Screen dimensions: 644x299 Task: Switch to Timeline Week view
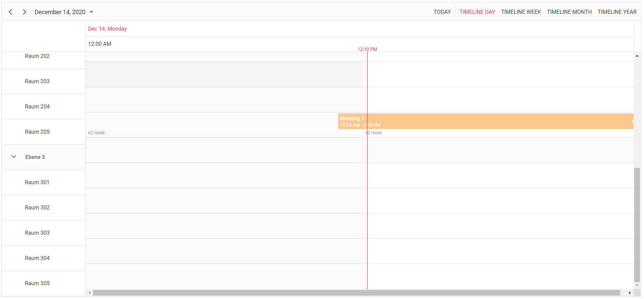pos(521,12)
